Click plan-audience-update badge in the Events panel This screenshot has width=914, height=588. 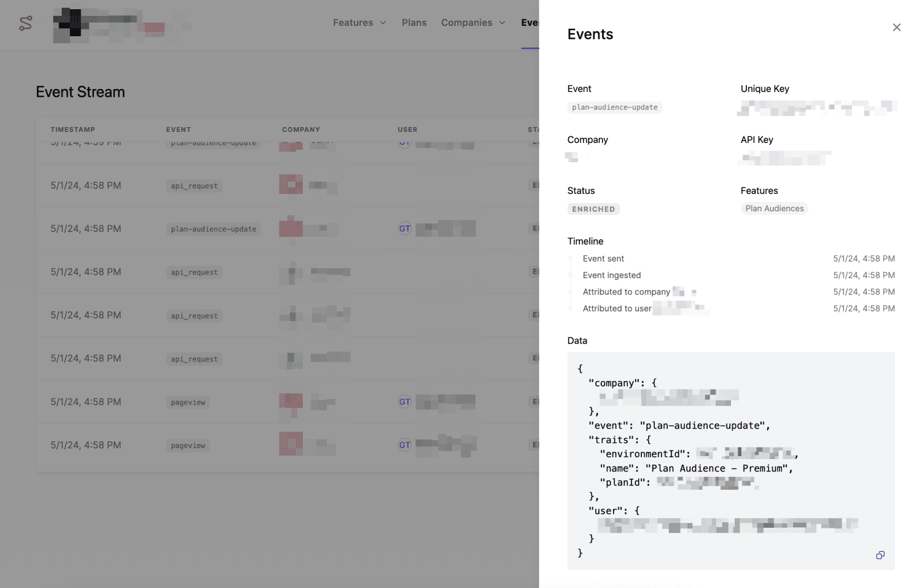pos(614,107)
